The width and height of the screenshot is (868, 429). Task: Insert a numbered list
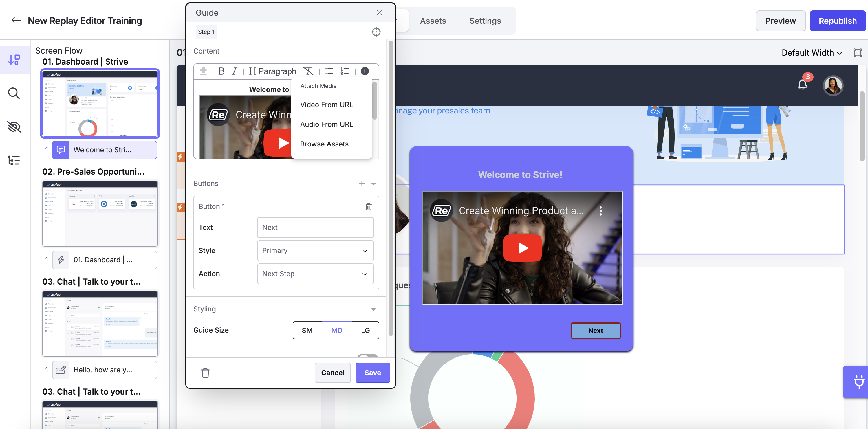[344, 71]
